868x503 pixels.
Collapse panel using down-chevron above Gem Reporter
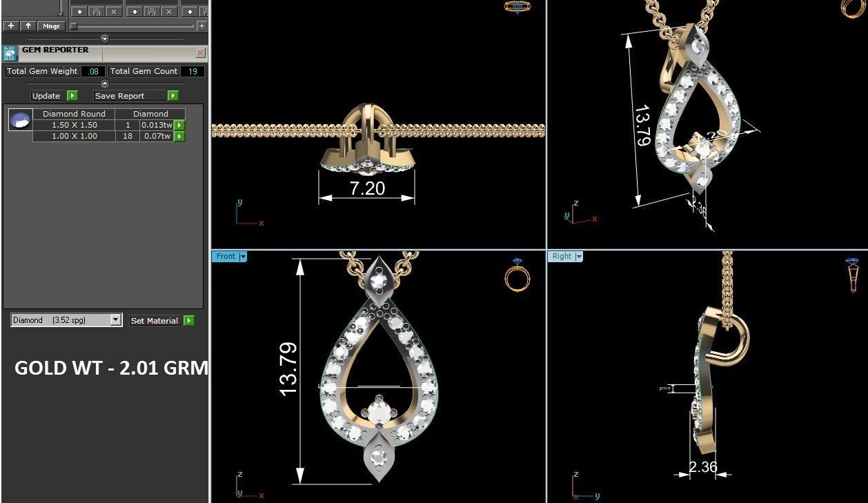[x=105, y=39]
